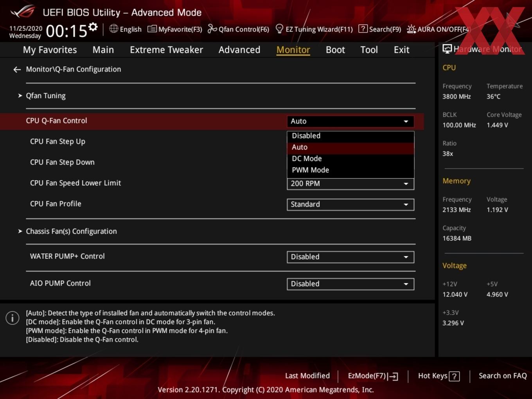Click the Qfan Control fan icon
The height and width of the screenshot is (399, 532).
212,29
